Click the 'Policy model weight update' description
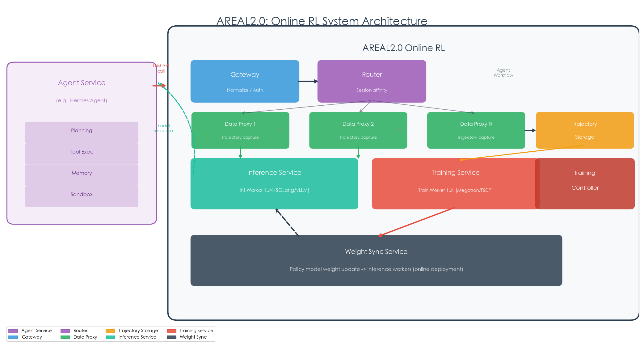Viewport: 644px width, 346px height. tap(376, 269)
